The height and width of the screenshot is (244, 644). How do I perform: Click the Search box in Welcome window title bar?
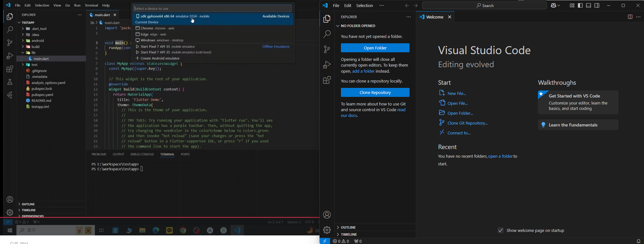pos(484,6)
